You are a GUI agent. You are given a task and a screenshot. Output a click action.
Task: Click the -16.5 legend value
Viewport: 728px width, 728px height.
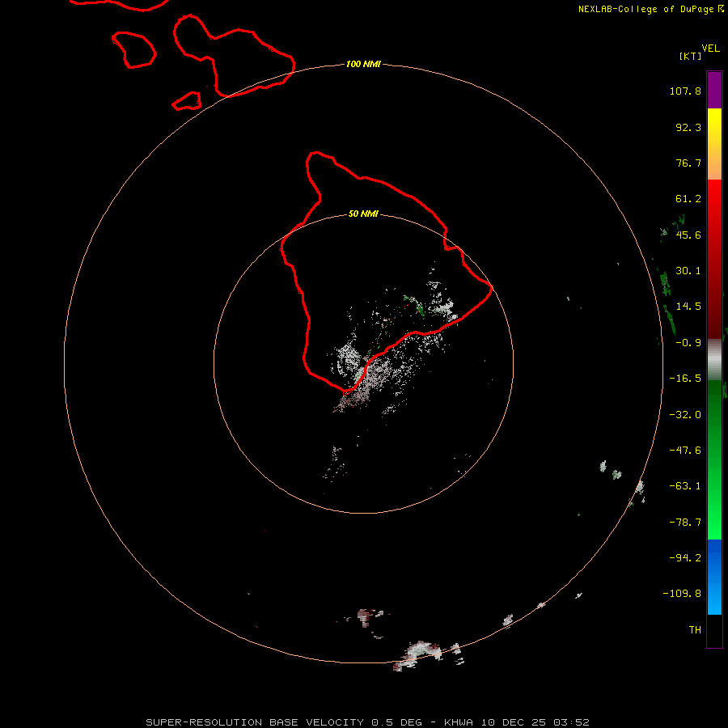click(685, 379)
